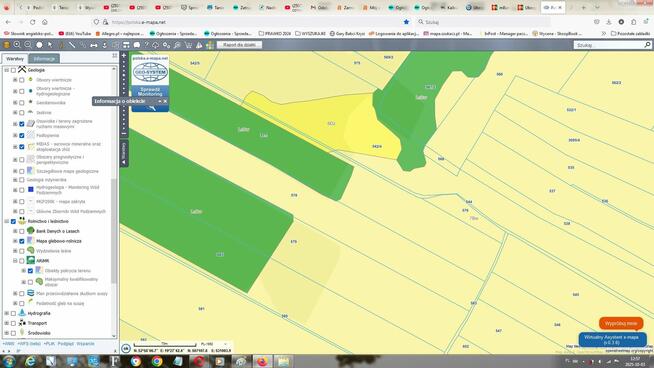Open the Warstwy tab
This screenshot has width=654, height=368.
pos(15,59)
